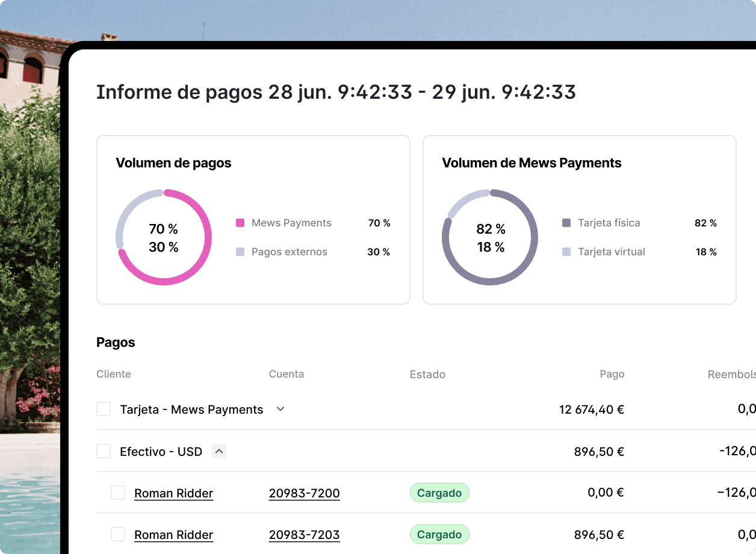Click the Estado column header
Image resolution: width=756 pixels, height=554 pixels.
427,375
